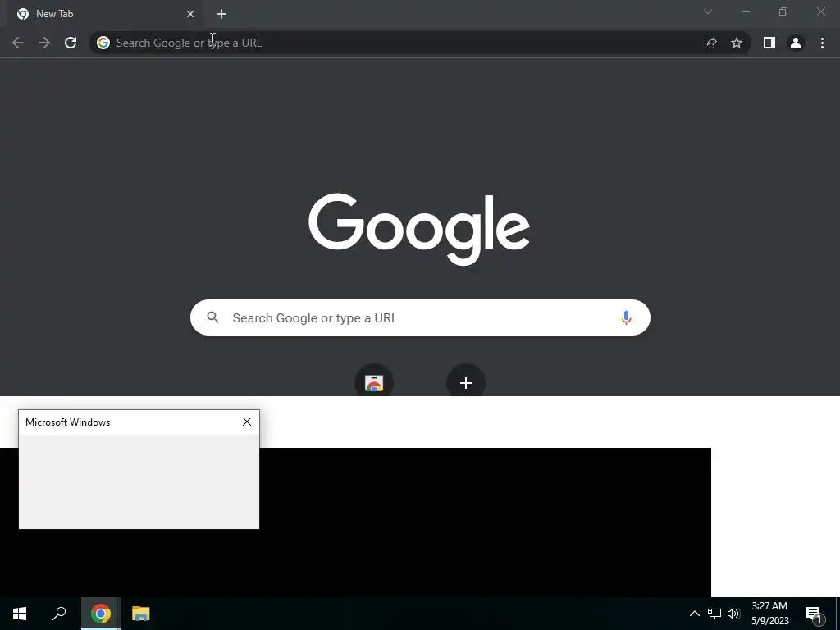The image size is (840, 630).
Task: Open the notification center icon
Action: click(815, 614)
